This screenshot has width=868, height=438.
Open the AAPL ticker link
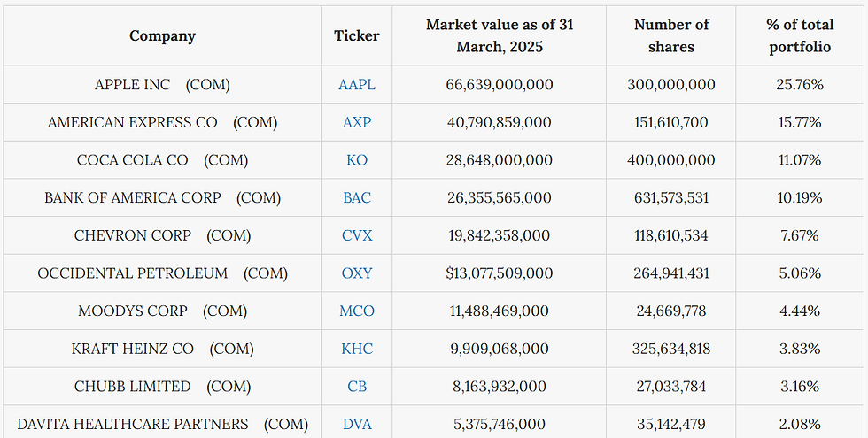[357, 85]
